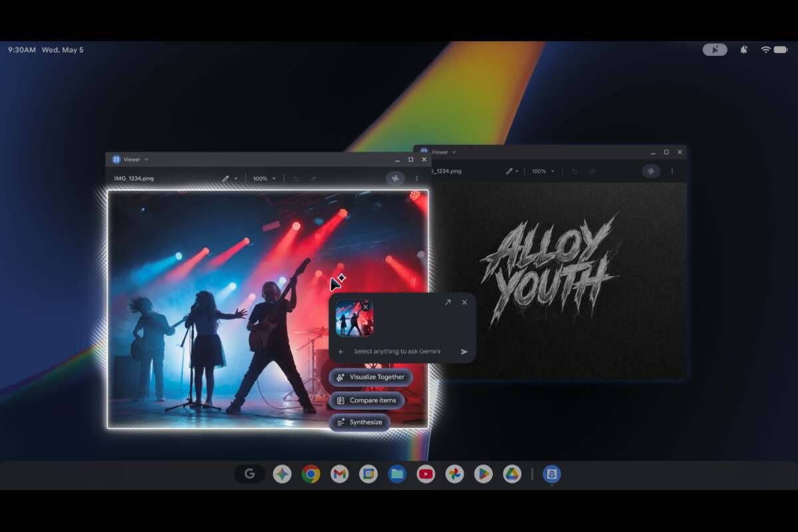This screenshot has height=532, width=798.
Task: Open Google Play Store from shelf
Action: click(x=483, y=474)
